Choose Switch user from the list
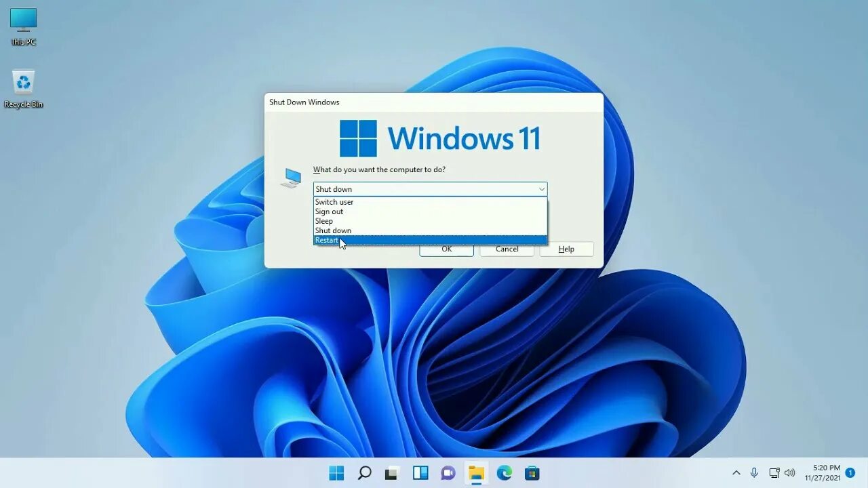Image resolution: width=868 pixels, height=488 pixels. pos(430,202)
